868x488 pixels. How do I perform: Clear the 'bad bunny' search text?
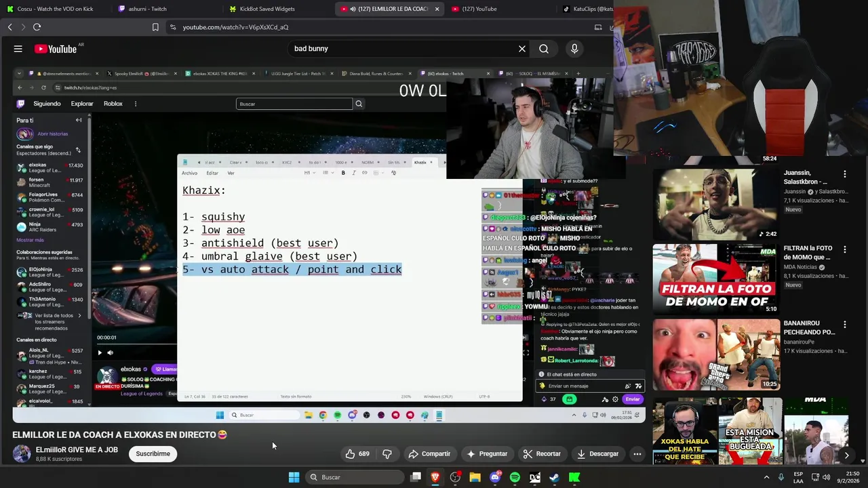tap(522, 49)
